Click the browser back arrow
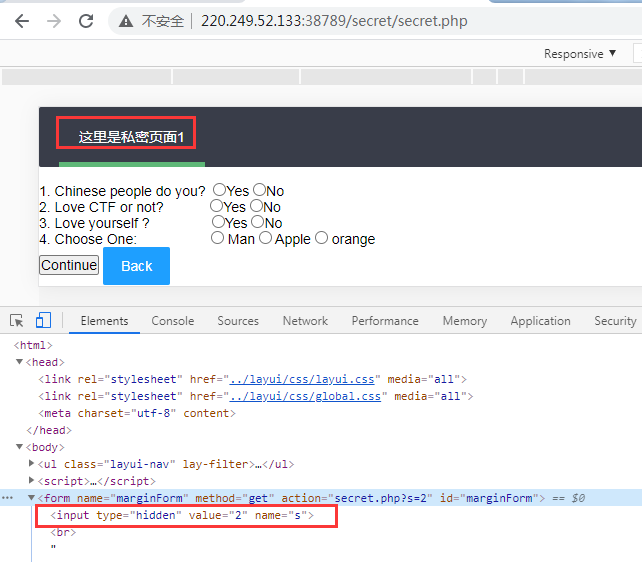 pos(21,21)
